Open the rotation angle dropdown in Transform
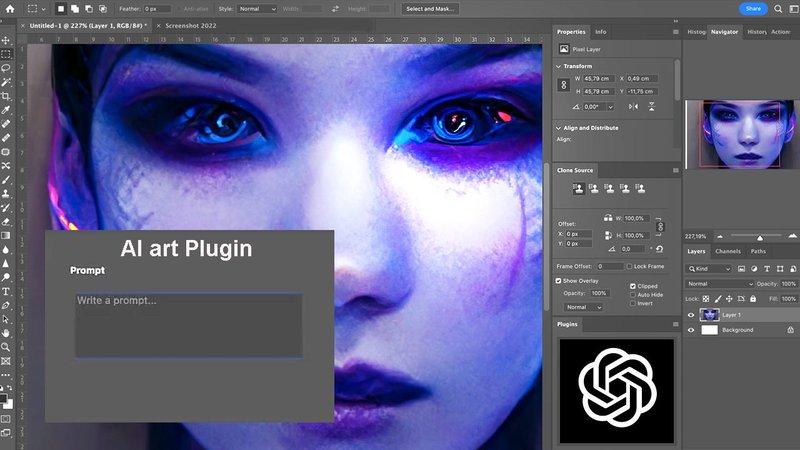The height and width of the screenshot is (450, 800). tap(610, 107)
